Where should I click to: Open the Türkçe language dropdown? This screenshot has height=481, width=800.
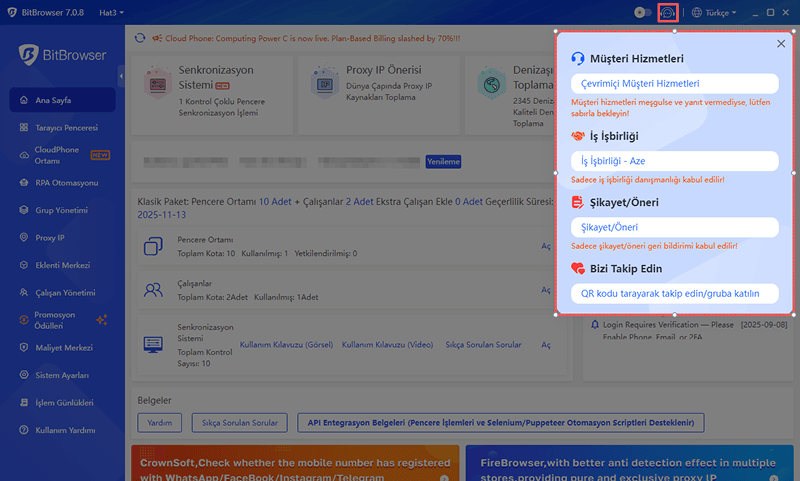(x=714, y=13)
